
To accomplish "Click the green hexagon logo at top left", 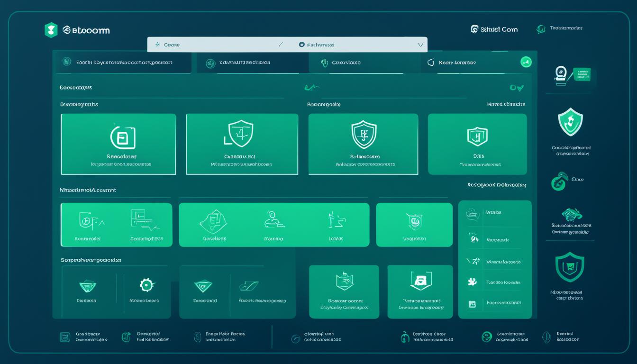I will click(x=51, y=30).
